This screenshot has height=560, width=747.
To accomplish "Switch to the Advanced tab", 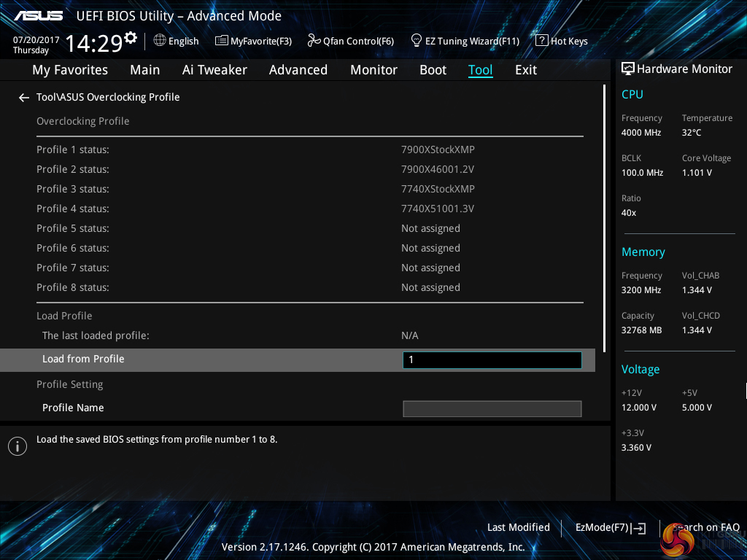I will point(298,70).
